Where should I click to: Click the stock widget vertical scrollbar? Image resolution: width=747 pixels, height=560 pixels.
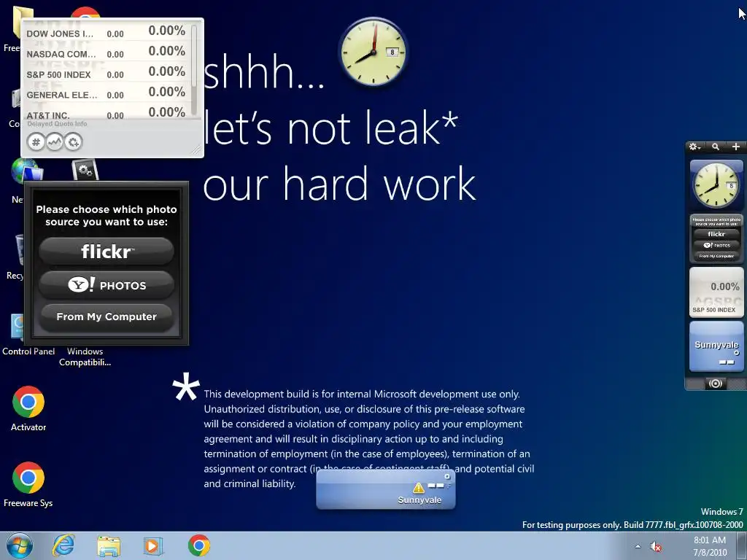194,69
